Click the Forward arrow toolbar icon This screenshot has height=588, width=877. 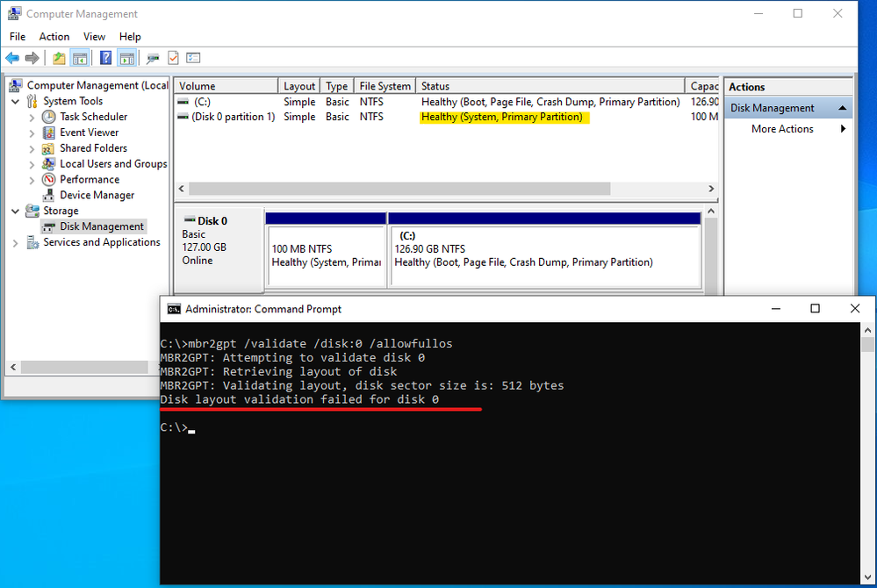coord(32,58)
